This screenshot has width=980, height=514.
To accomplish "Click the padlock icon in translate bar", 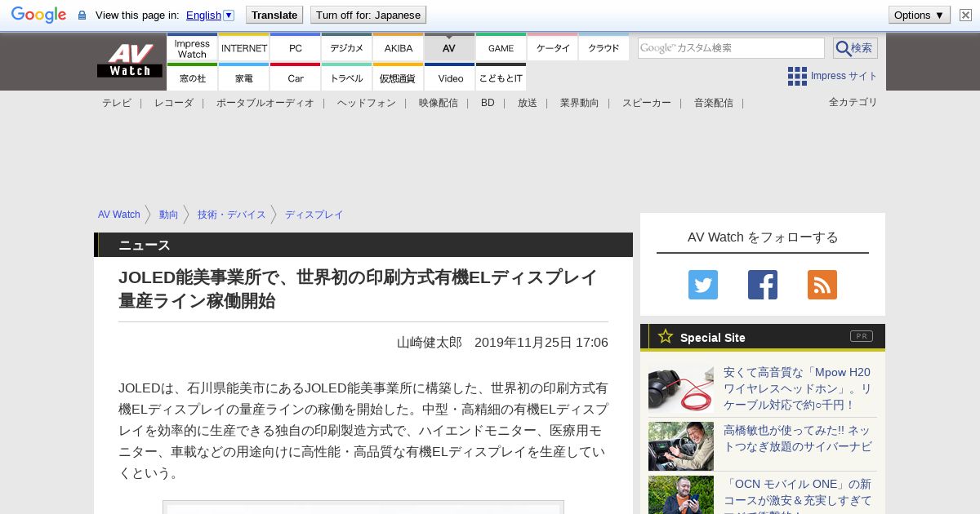I will point(82,15).
